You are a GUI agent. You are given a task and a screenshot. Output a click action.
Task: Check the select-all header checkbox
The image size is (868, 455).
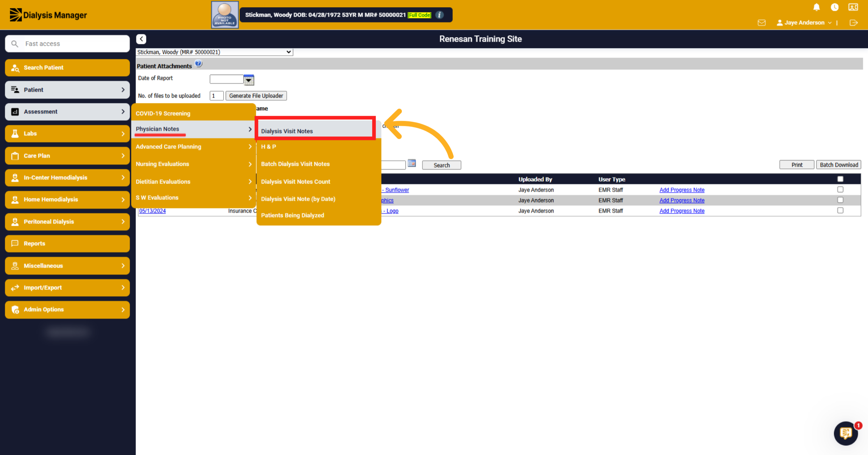click(840, 179)
